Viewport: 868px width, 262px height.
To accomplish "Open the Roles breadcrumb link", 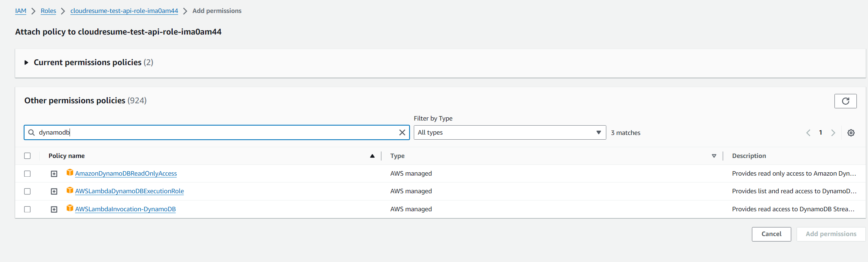I will click(x=48, y=11).
